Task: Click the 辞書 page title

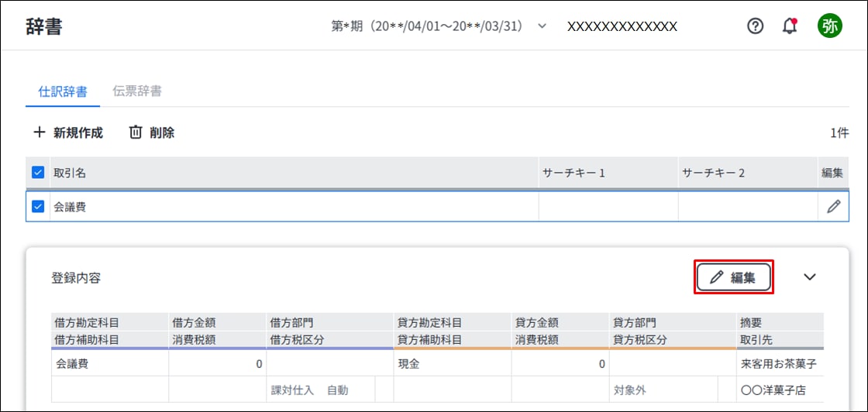Action: tap(43, 26)
